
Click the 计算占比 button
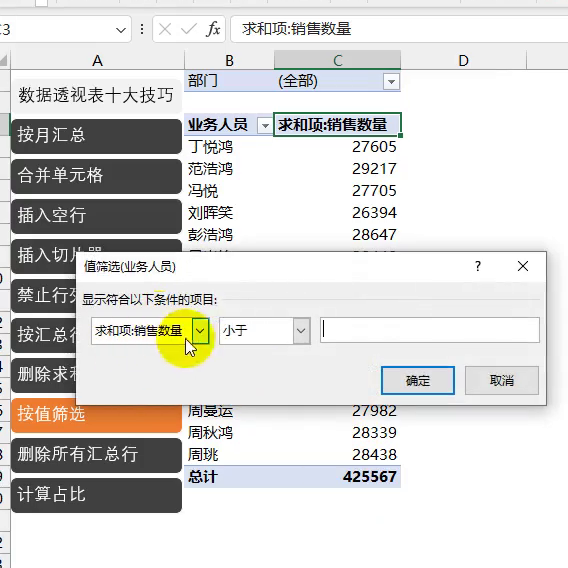pos(96,495)
